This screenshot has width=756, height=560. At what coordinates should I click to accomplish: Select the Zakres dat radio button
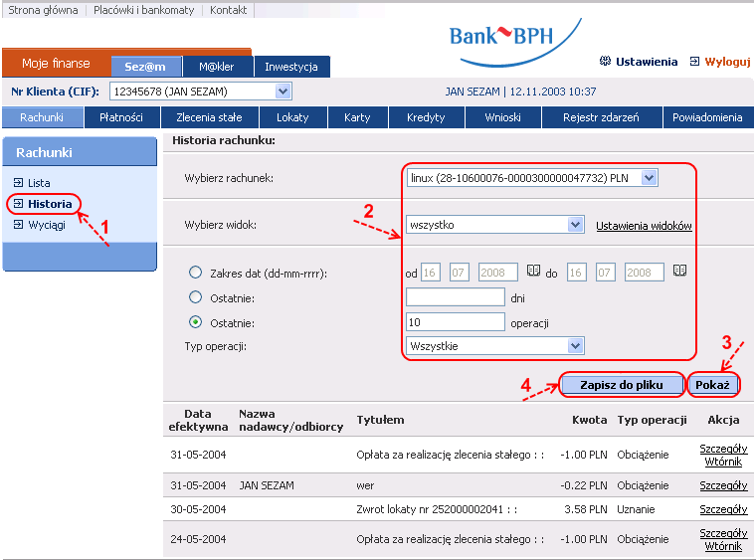[195, 273]
